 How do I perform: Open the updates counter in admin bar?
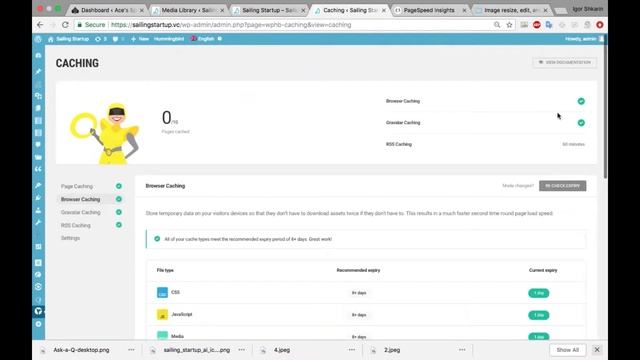click(x=101, y=39)
